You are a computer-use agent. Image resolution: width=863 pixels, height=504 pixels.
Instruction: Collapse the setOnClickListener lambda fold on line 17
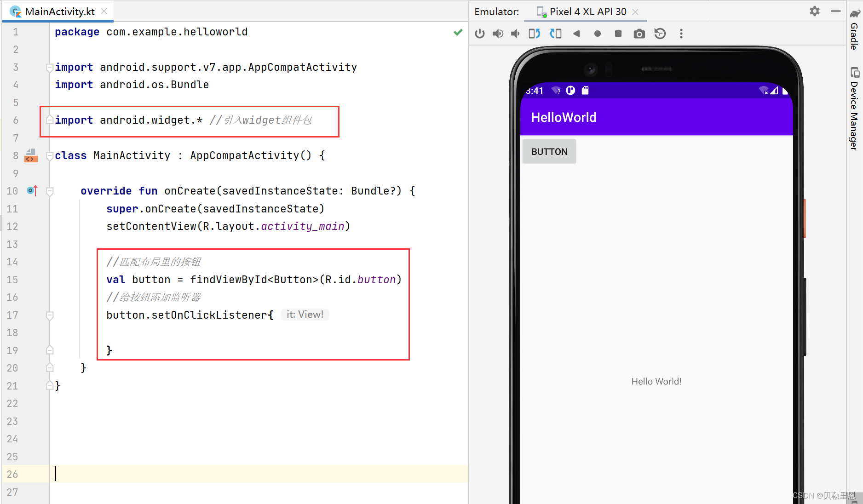coord(50,315)
